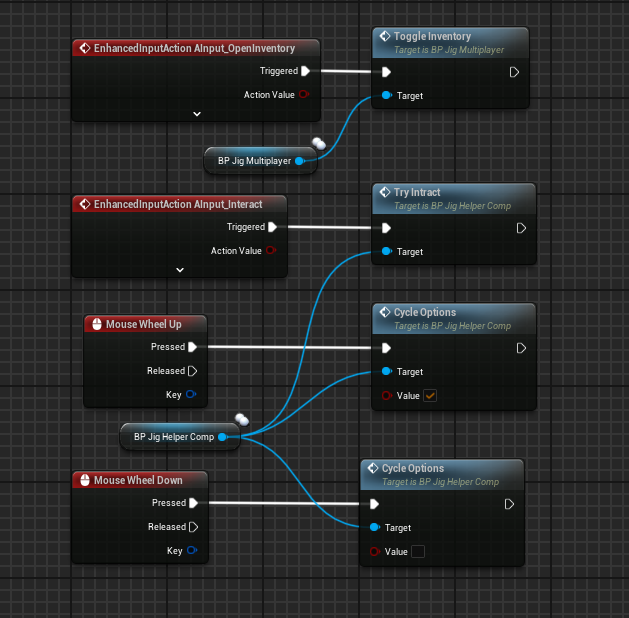Expand the AInput_Interact node's hidden pins
Screen dimensions: 629x618
pos(180,270)
